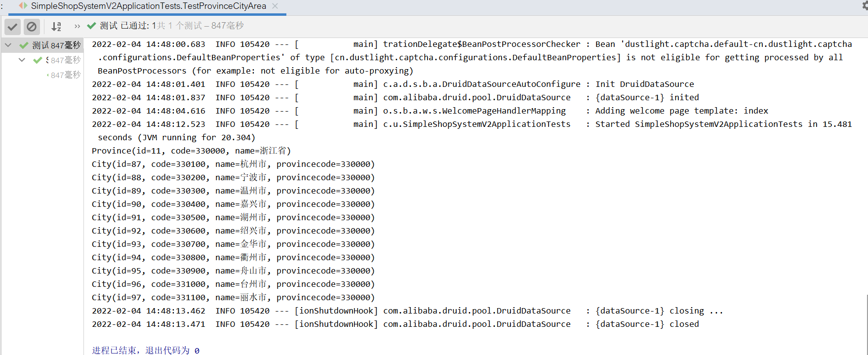Collapse the root 测试 results node
The height and width of the screenshot is (355, 868).
coord(8,45)
